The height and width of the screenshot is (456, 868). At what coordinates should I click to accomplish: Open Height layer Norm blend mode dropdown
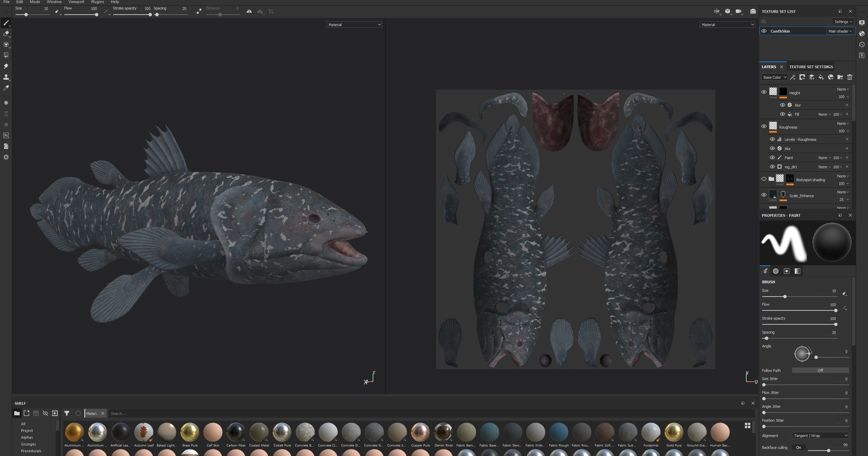point(843,90)
